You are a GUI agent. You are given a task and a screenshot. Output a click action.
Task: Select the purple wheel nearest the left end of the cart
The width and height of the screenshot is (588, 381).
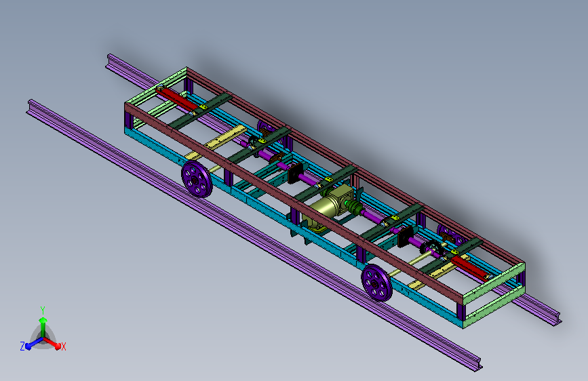coord(197,179)
